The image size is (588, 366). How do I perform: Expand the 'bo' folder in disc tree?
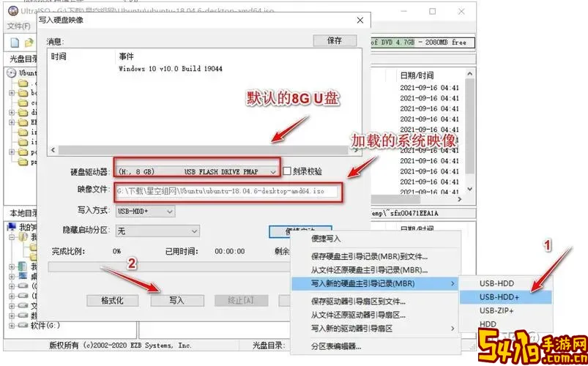click(12, 93)
